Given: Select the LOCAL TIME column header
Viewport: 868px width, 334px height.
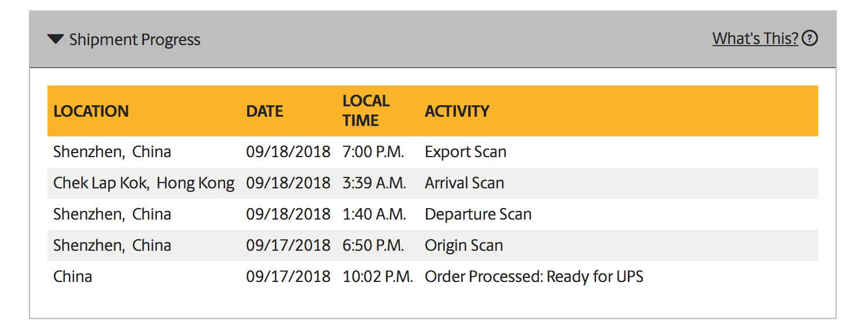Looking at the screenshot, I should click(x=366, y=110).
